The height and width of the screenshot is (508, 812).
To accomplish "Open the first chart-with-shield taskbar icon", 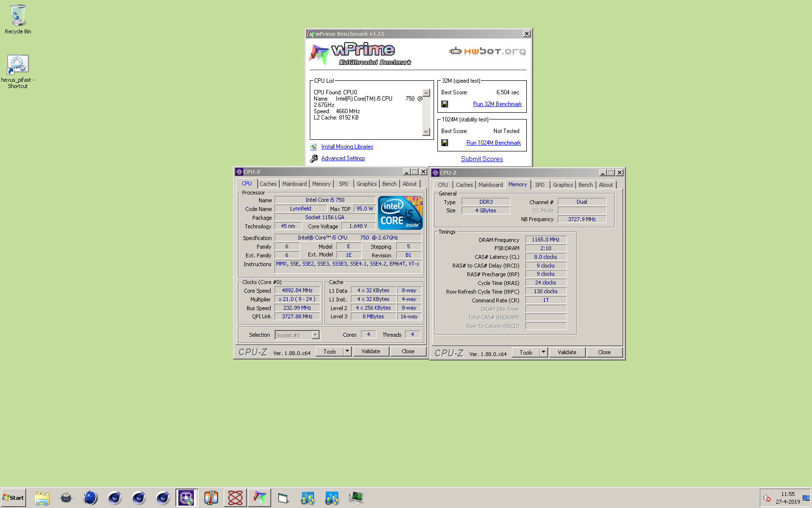I will [x=308, y=498].
